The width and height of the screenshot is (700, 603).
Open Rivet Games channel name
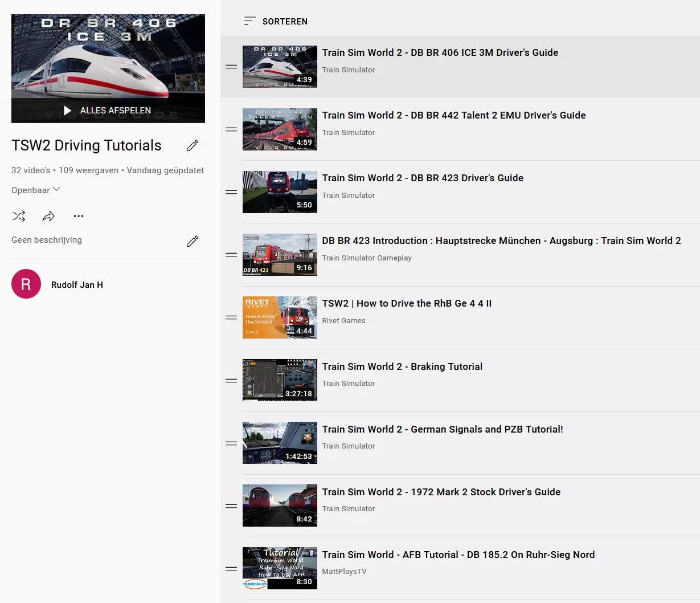[x=343, y=320]
